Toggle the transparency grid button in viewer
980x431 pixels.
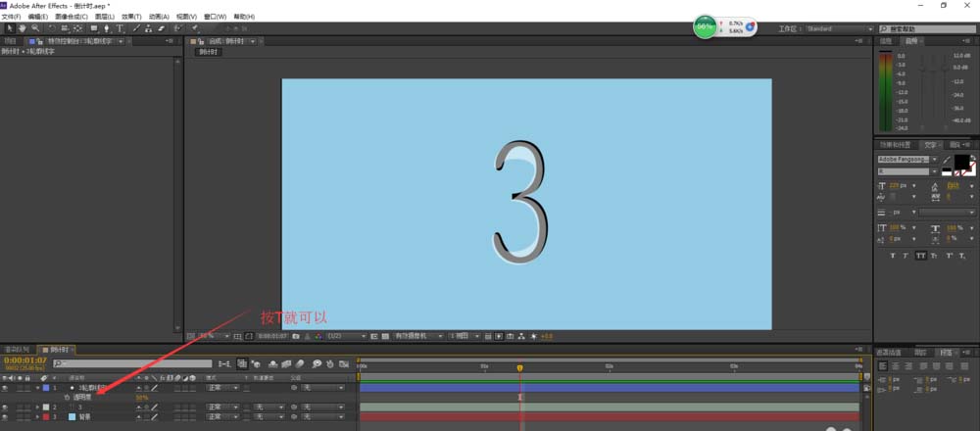click(x=384, y=336)
